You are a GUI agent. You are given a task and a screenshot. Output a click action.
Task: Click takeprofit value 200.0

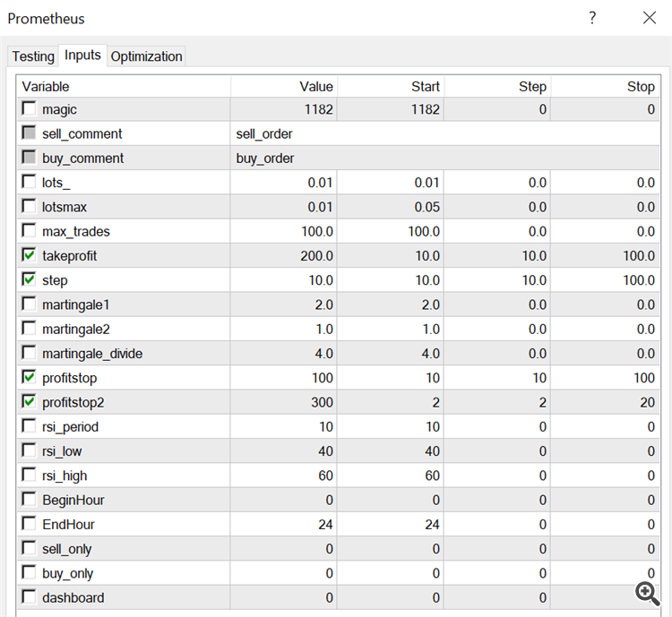316,256
